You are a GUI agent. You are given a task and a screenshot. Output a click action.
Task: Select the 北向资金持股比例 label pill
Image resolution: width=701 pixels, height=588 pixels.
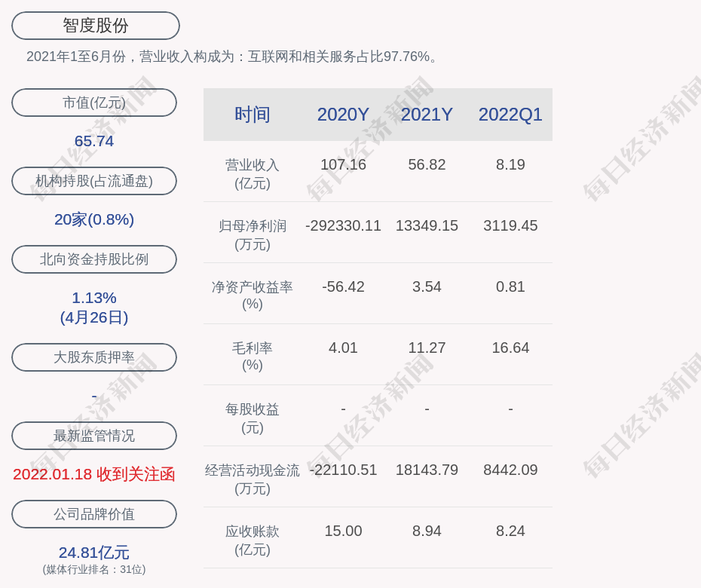click(94, 259)
